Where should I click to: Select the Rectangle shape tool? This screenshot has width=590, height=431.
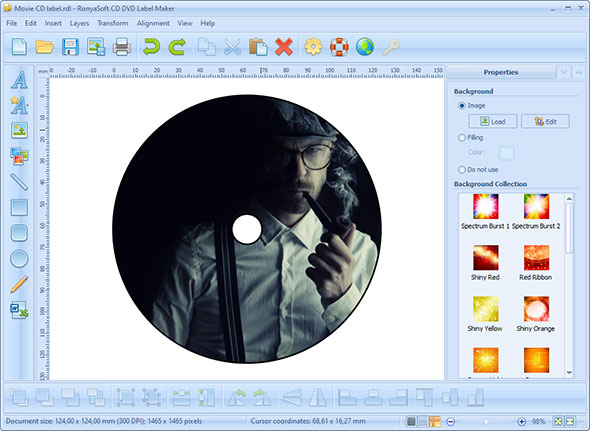coord(19,207)
